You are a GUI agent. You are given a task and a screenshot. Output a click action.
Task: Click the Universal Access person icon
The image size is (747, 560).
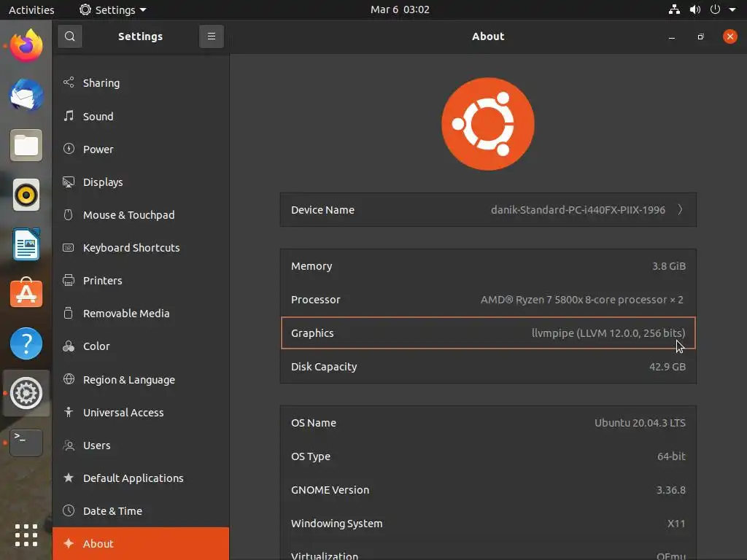tap(69, 412)
